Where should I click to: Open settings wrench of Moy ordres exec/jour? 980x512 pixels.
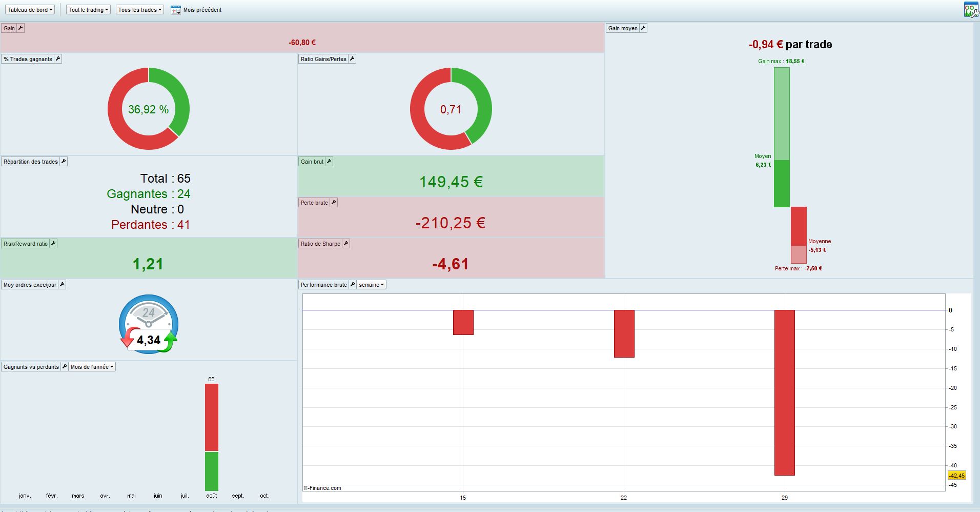[x=62, y=285]
